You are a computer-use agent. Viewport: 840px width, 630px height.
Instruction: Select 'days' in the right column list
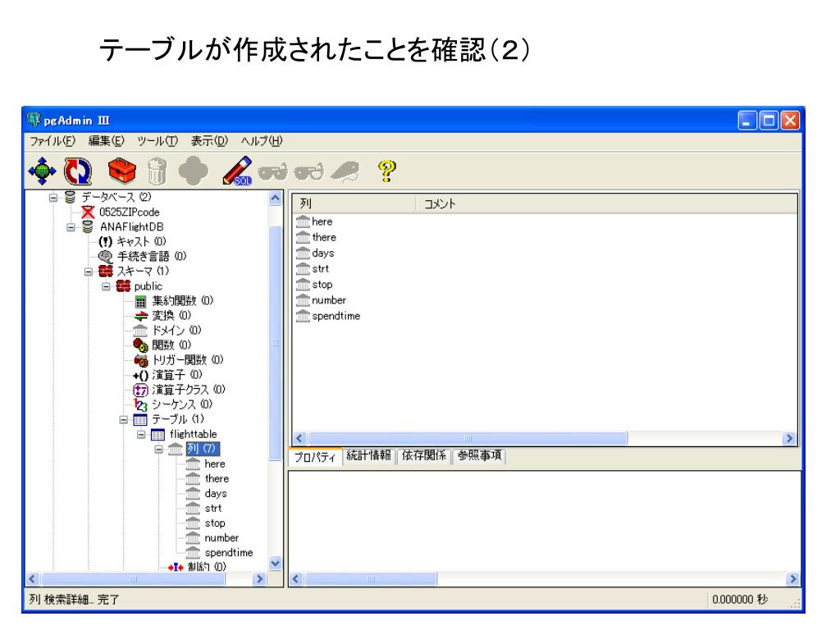pyautogui.click(x=323, y=253)
